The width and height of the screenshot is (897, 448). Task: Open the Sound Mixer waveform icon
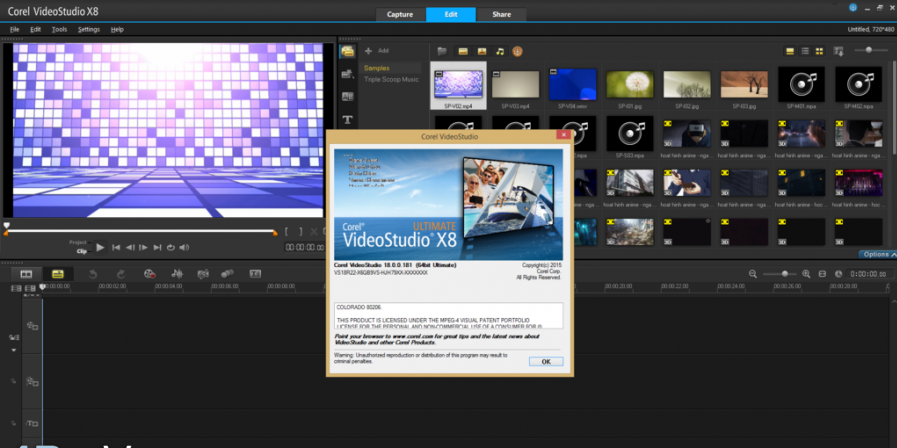coord(178,274)
